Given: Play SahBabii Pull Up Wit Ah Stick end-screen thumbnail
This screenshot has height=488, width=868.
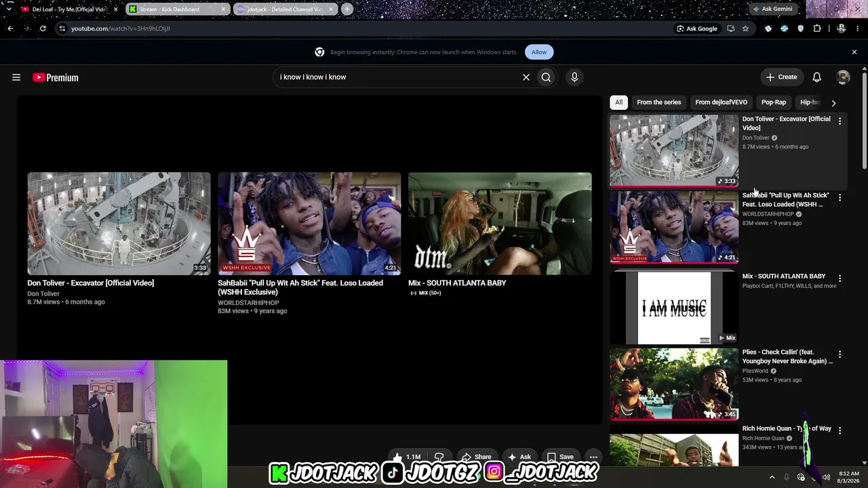Looking at the screenshot, I should point(309,224).
